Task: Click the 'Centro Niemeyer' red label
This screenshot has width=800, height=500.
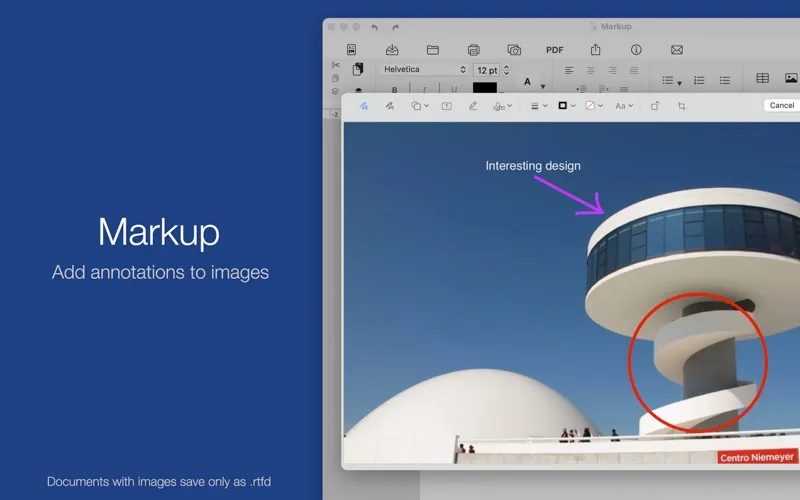Action: tap(757, 457)
